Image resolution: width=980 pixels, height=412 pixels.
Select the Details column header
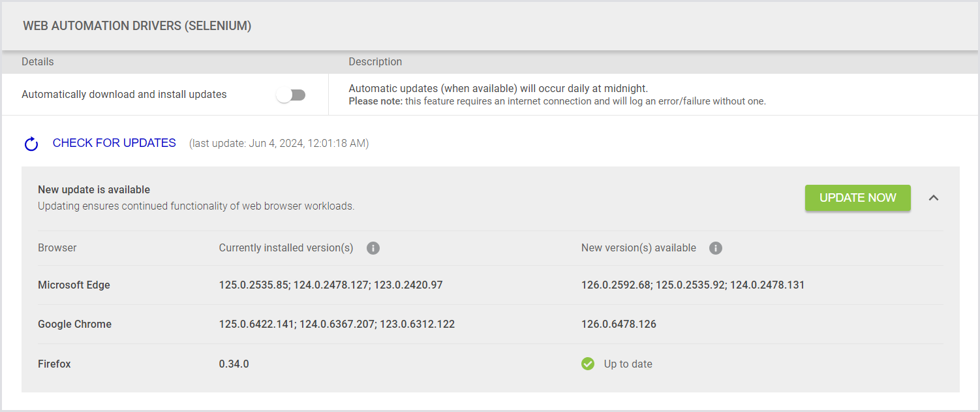pyautogui.click(x=38, y=62)
